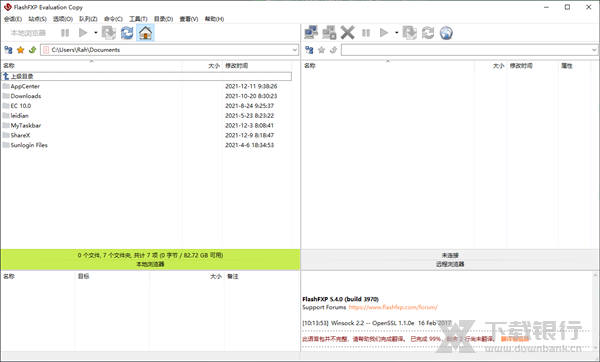
Task: Click the local pane transfer queue icon
Action: [109, 33]
